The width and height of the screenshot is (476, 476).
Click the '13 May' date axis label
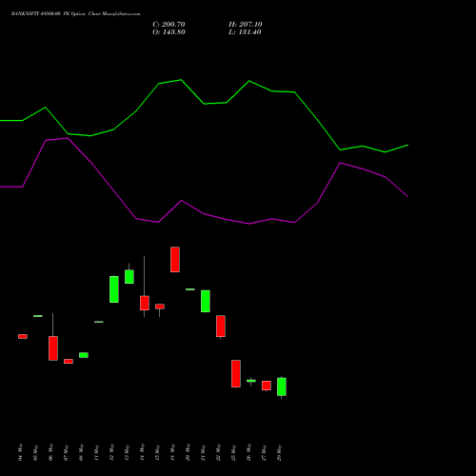(127, 452)
